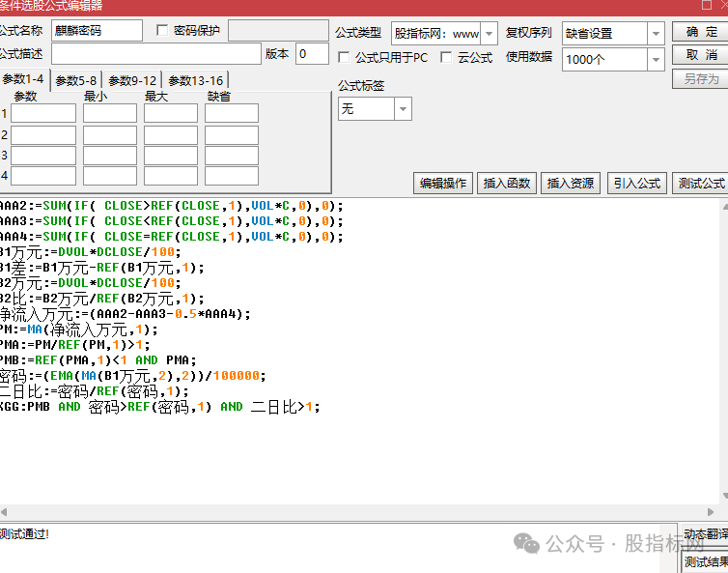Click the B2比 formula line
Viewport: 728px width, 573px height.
click(101, 299)
